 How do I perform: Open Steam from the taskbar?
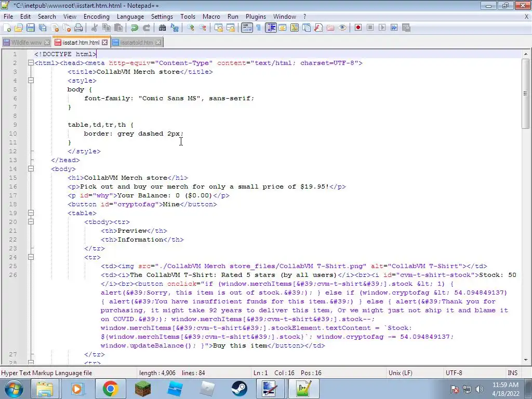239,389
